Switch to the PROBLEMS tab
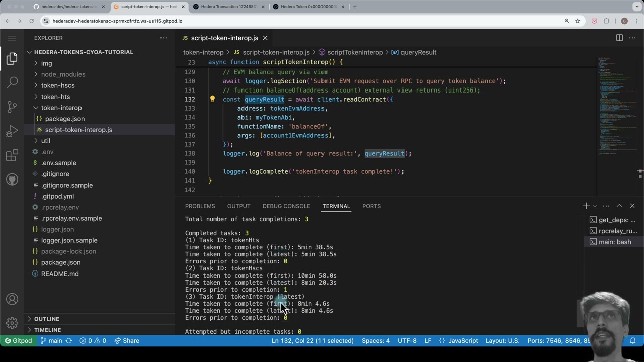Image resolution: width=644 pixels, height=362 pixels. (200, 206)
